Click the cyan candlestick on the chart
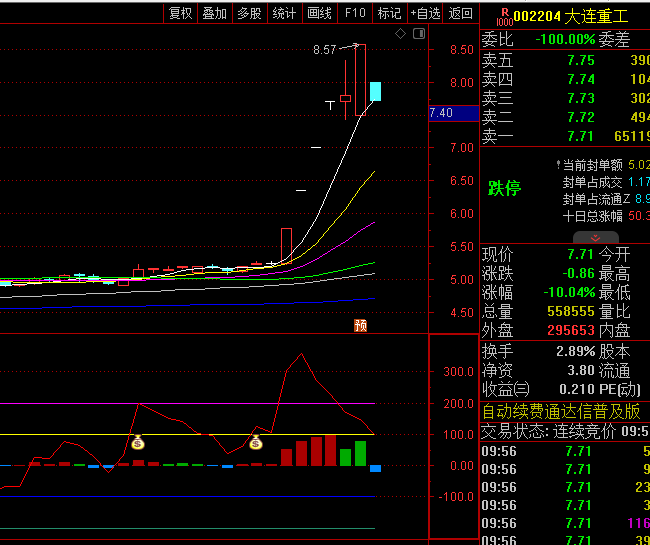 375,91
